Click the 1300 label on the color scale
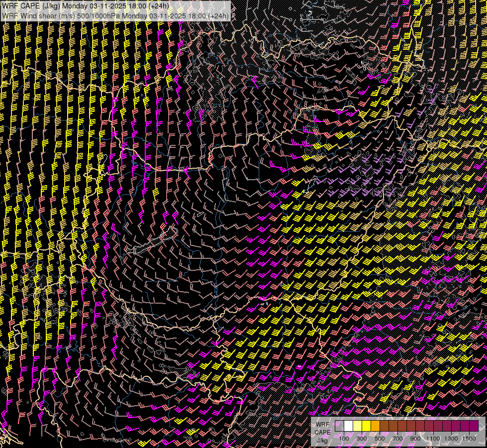Image resolution: width=487 pixels, height=448 pixels. pyautogui.click(x=451, y=439)
